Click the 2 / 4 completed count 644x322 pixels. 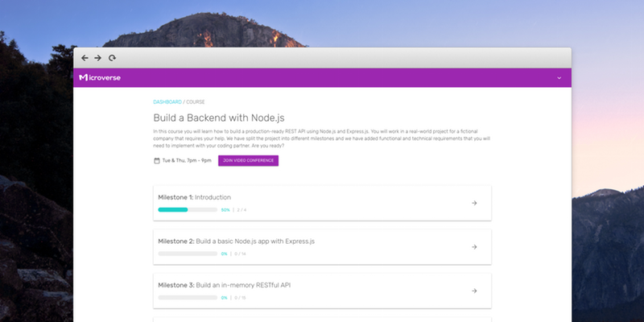point(242,210)
